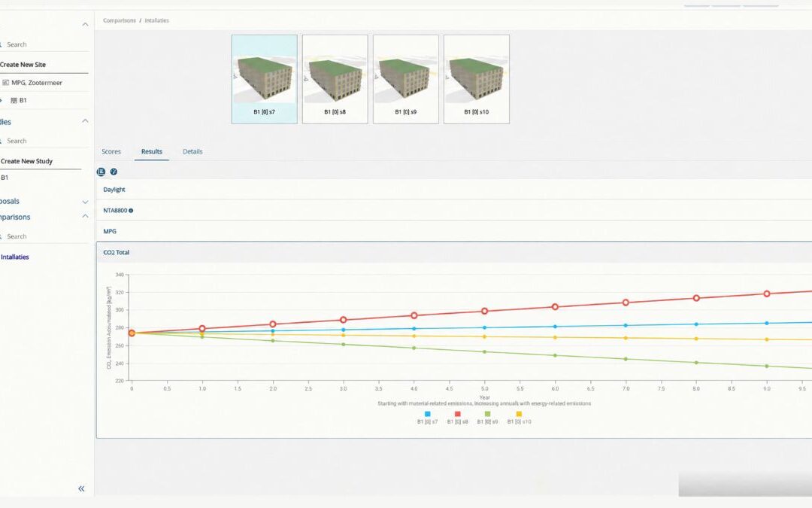Click the legend icon left of the globe above Daylight

coord(101,172)
